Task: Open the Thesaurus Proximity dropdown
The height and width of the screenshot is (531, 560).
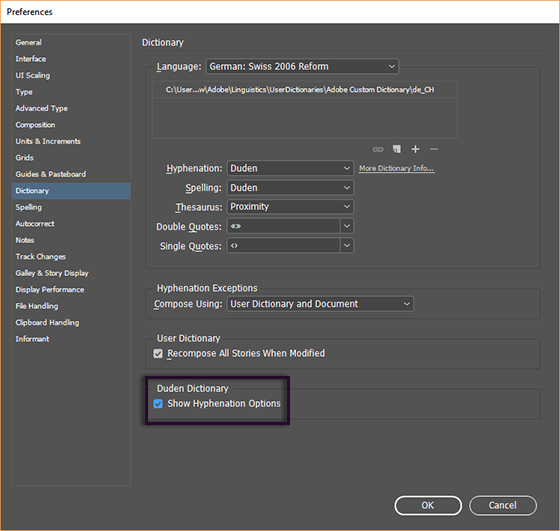Action: [290, 207]
